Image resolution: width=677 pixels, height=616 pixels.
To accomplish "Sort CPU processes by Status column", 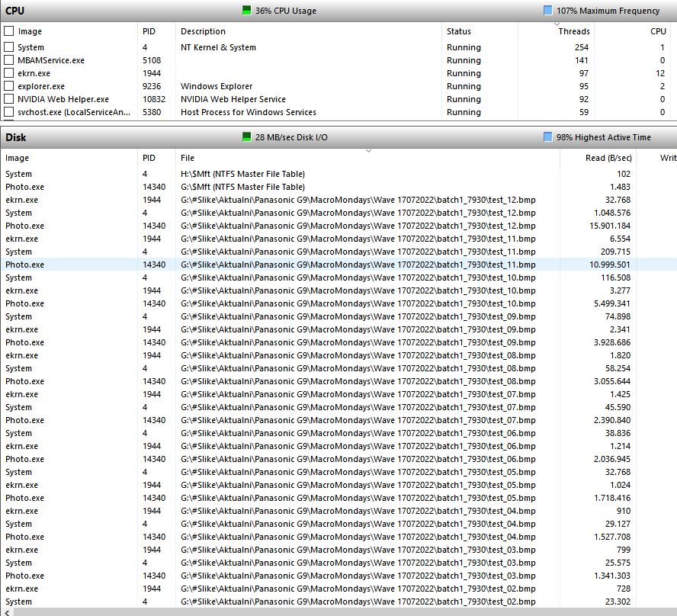I will pyautogui.click(x=459, y=31).
